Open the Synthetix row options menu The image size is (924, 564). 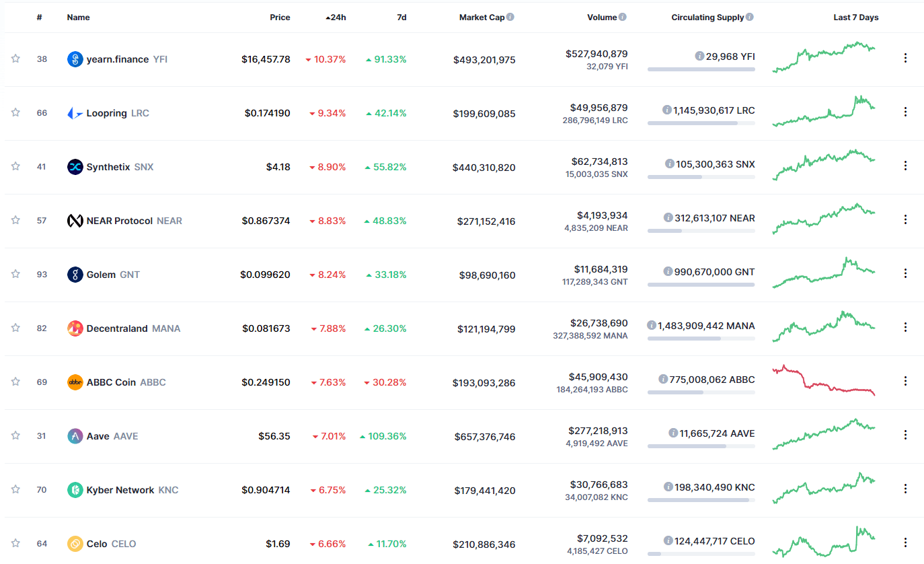905,166
